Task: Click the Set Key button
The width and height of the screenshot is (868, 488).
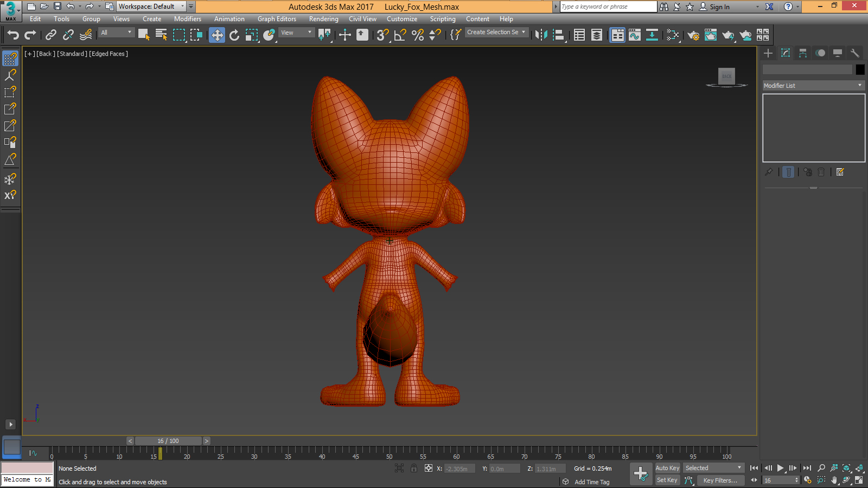Action: pos(667,480)
